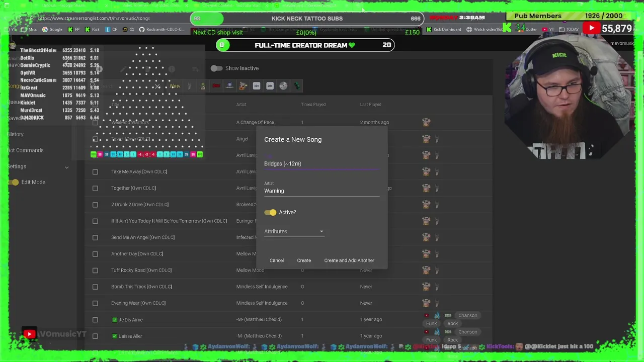Viewport: 644px width, 362px height.
Task: Select the 20+ filter icon
Action: tap(270, 86)
